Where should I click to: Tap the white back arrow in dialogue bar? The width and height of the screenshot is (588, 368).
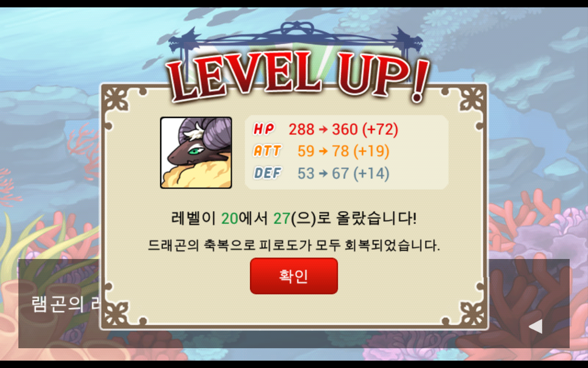pos(535,326)
